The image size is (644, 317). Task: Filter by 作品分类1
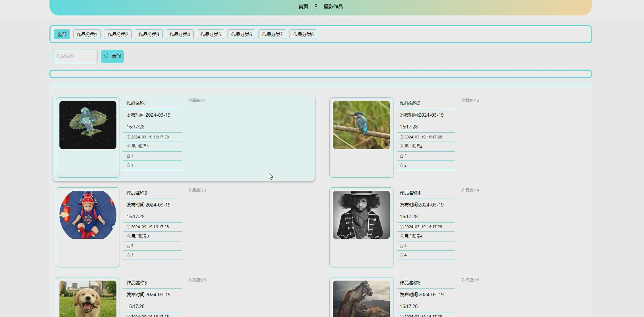[87, 34]
